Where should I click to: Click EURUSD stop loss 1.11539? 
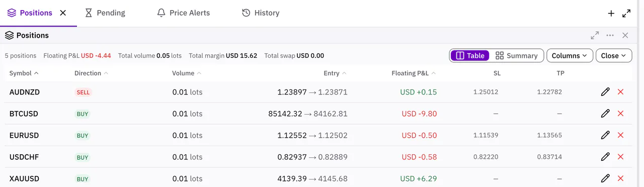click(x=486, y=135)
